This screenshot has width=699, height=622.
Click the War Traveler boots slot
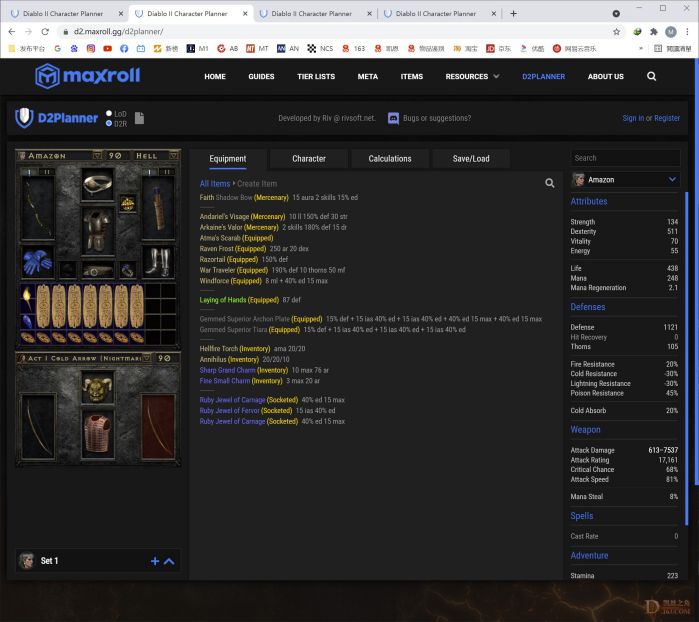pyautogui.click(x=158, y=262)
